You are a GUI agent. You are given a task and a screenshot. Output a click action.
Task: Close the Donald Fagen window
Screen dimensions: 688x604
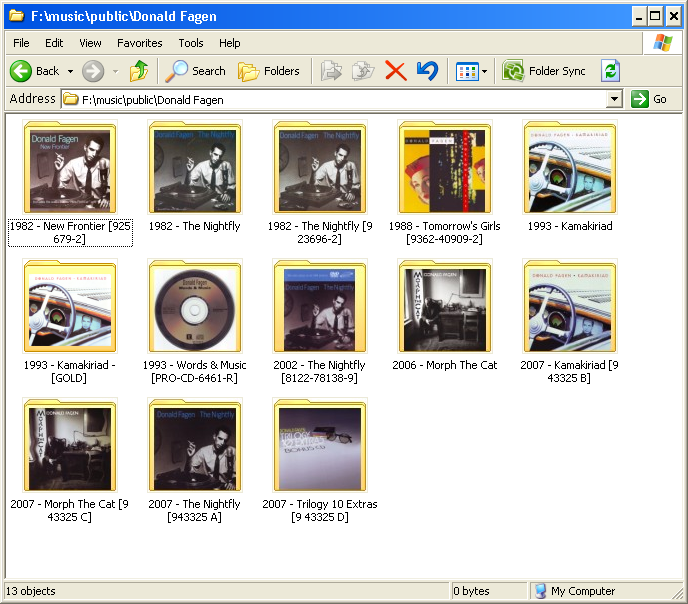[x=674, y=16]
